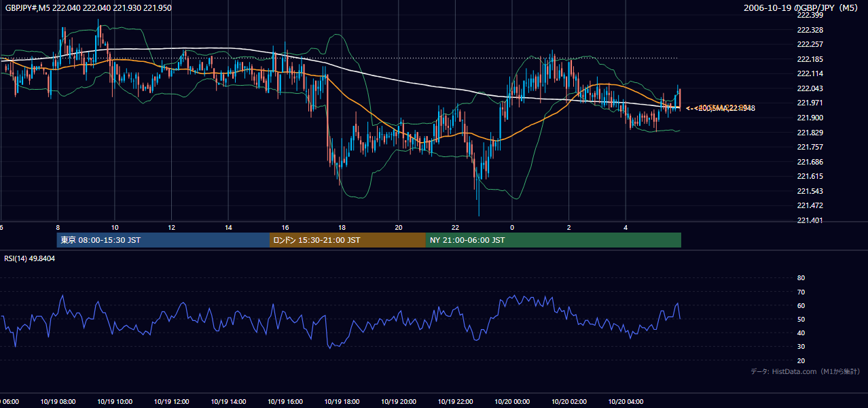This screenshot has height=408, width=868.
Task: Click RSI scale level 40
Action: 801,333
